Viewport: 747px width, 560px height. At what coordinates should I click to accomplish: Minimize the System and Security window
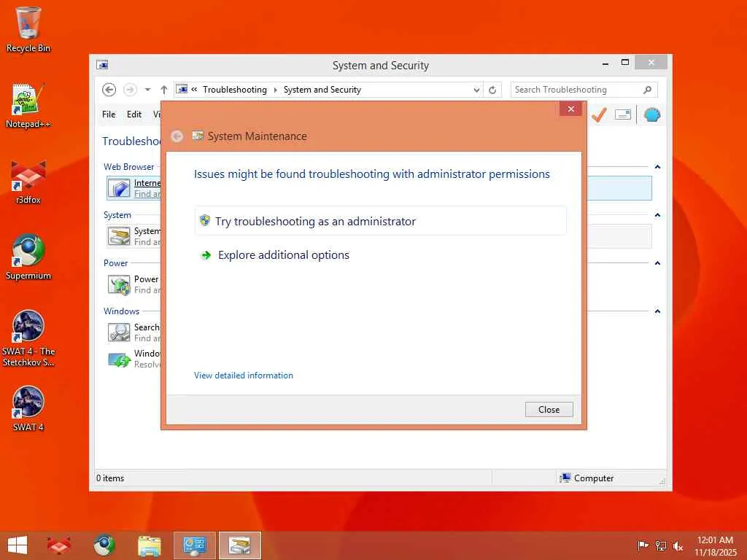(605, 63)
